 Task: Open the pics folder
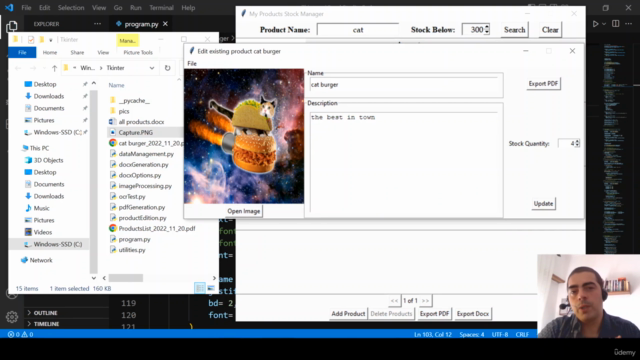pos(124,111)
